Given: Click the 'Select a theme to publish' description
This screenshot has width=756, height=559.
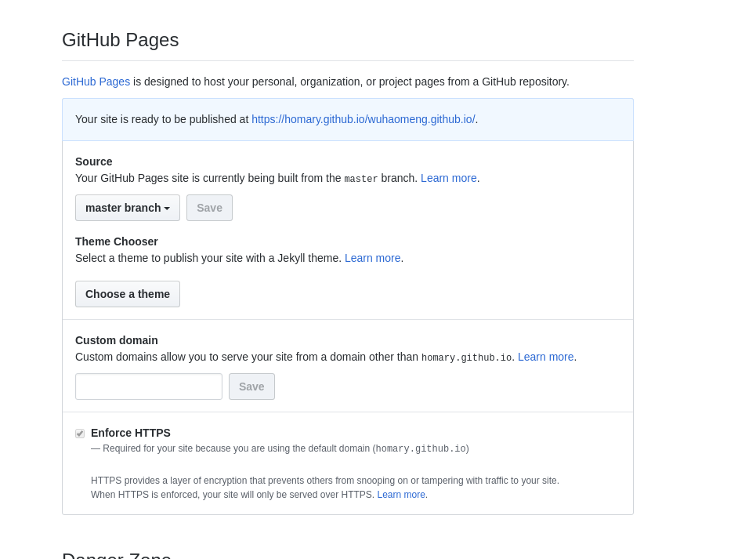Looking at the screenshot, I should tap(208, 258).
